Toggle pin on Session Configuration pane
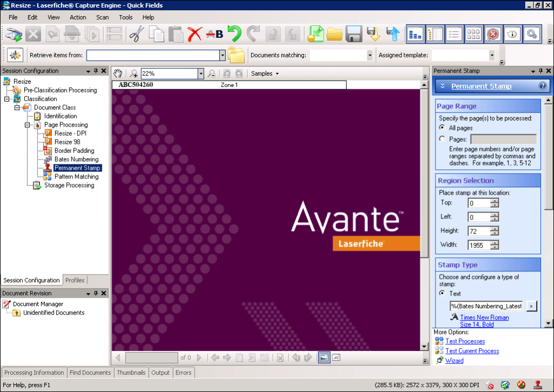Image resolution: width=554 pixels, height=392 pixels. [x=96, y=71]
